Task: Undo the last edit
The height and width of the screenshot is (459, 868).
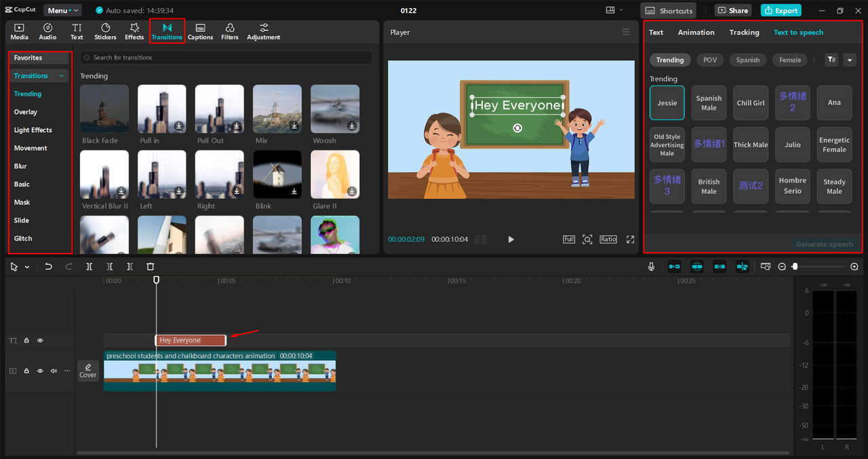Action: [48, 266]
